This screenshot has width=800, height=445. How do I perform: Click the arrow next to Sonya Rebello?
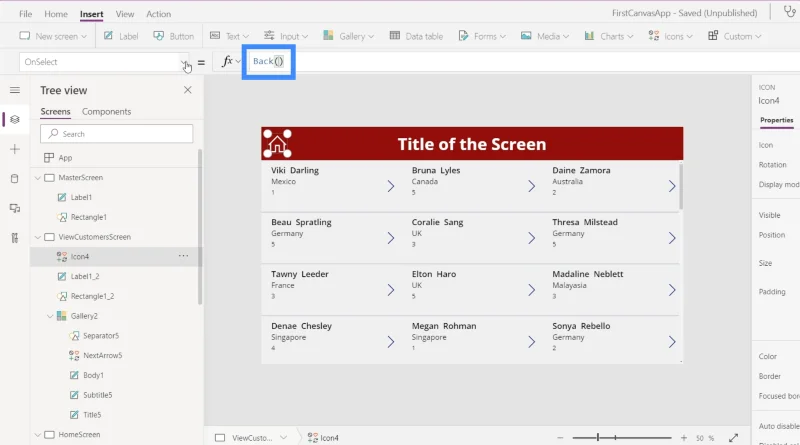click(x=672, y=342)
